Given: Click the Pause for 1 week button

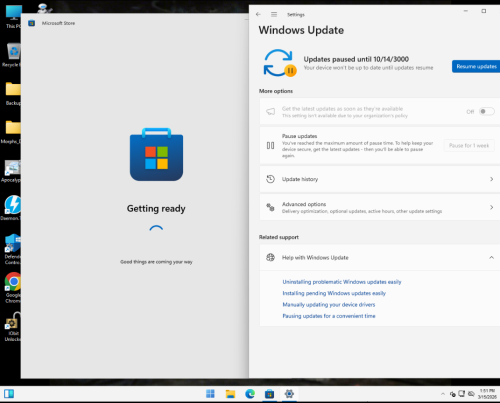Looking at the screenshot, I should (x=469, y=146).
